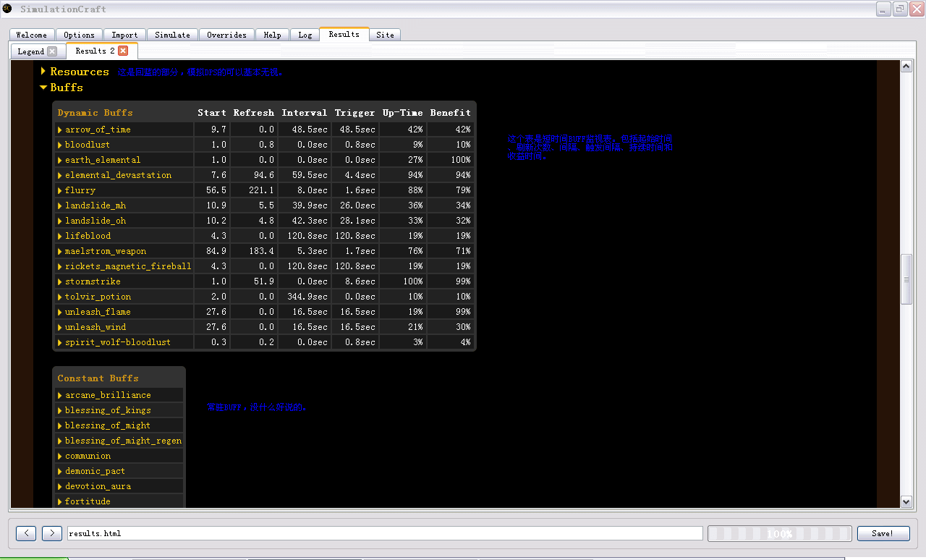Screen dimensions: 926x560
Task: Click the Interval column header
Action: coord(305,113)
